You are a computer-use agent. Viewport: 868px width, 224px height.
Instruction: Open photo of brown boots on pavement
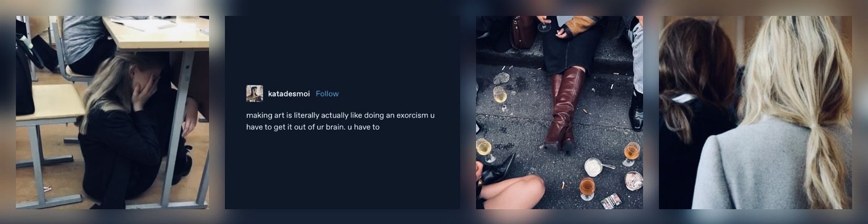point(560,113)
